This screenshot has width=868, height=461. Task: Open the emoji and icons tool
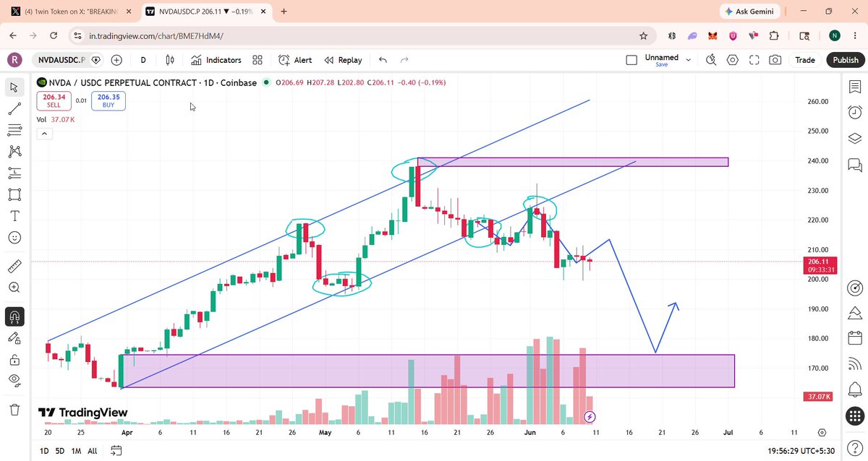[x=14, y=238]
